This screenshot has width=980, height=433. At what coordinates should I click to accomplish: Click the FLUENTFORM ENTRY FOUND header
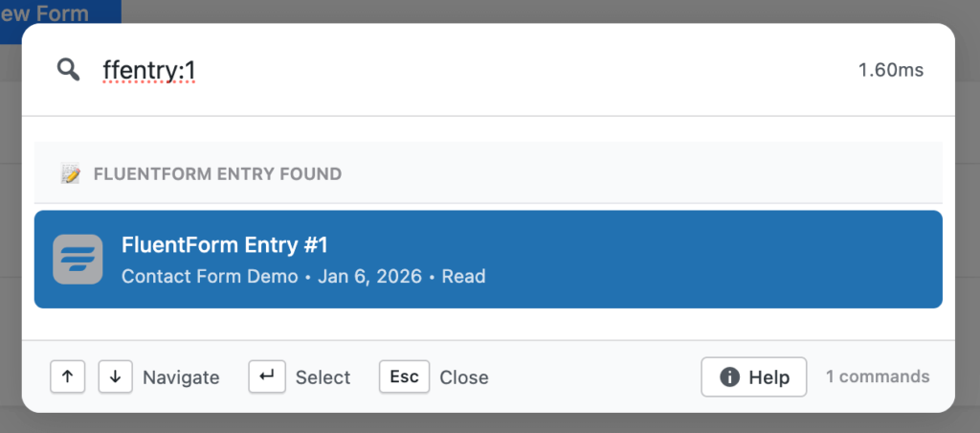[x=217, y=174]
